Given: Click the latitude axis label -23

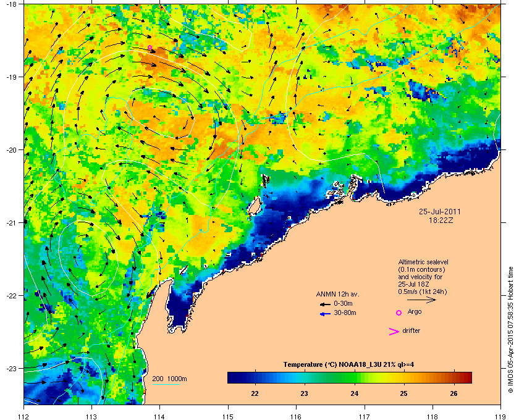Looking at the screenshot, I should 11,368.
